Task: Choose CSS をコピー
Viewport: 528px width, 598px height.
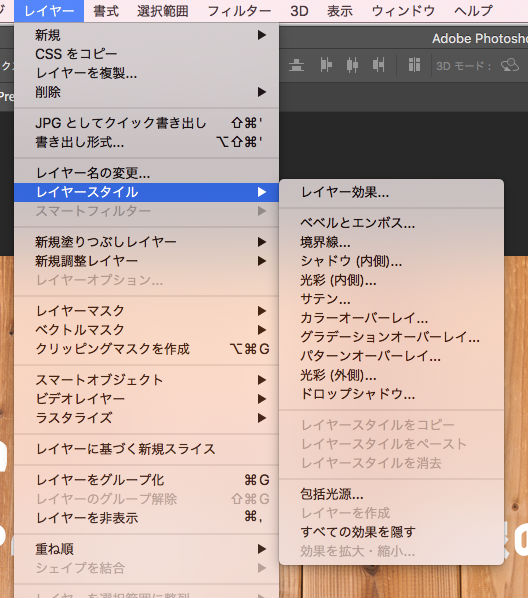Action: (146, 54)
